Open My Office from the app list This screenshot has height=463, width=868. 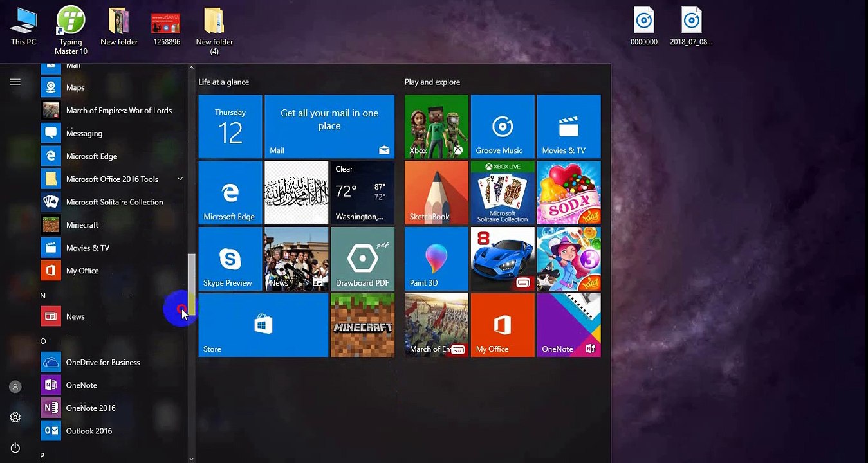[x=113, y=271]
